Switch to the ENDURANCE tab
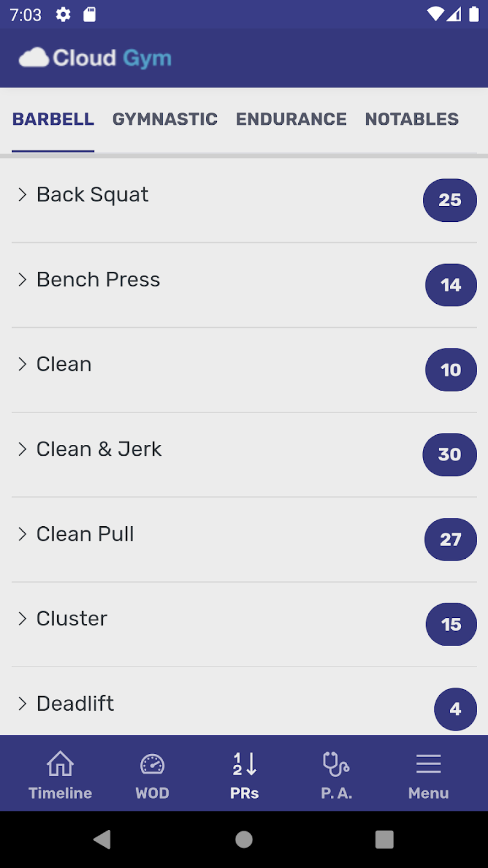Screen dimensions: 488x868 point(291,119)
